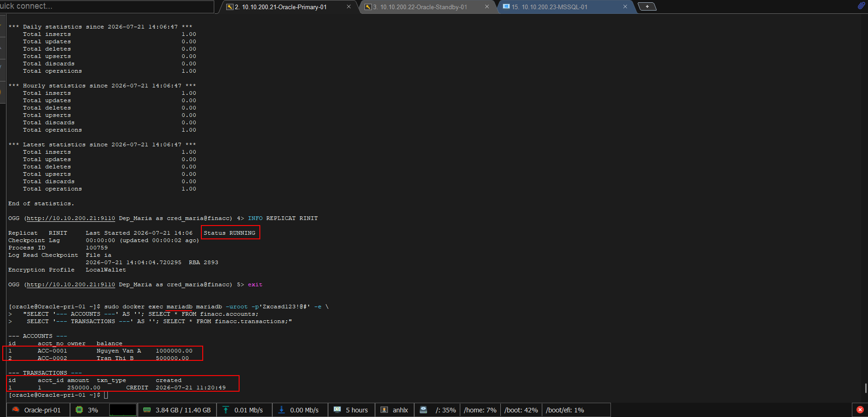Click the ACC-0001 account number
The height and width of the screenshot is (417, 868).
point(53,351)
